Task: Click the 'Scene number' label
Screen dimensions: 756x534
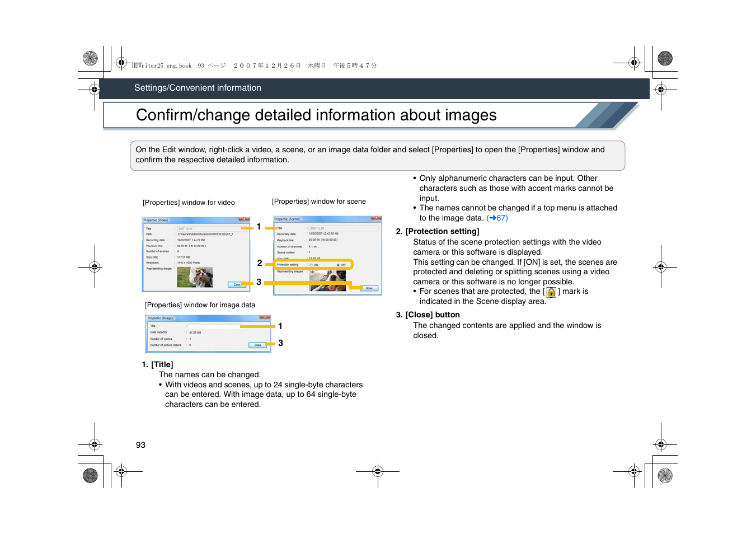Action: [x=286, y=252]
